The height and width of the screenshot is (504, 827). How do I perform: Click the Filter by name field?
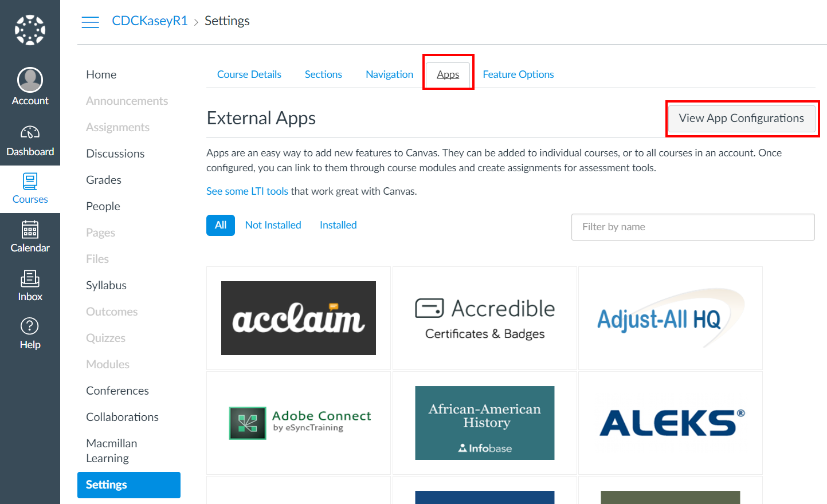(692, 227)
